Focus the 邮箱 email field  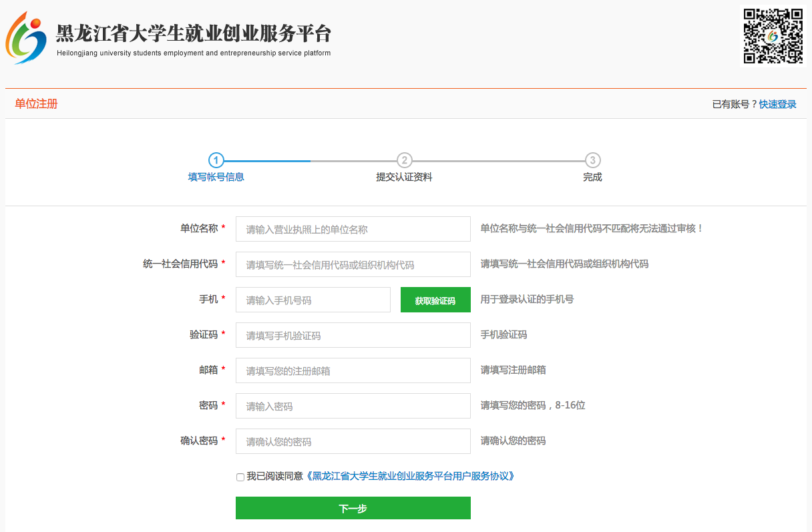pos(353,370)
